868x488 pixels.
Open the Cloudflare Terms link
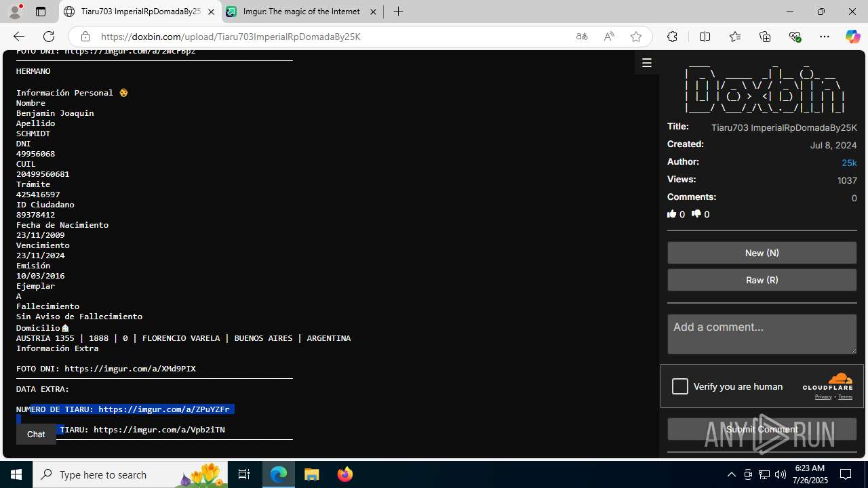click(845, 397)
